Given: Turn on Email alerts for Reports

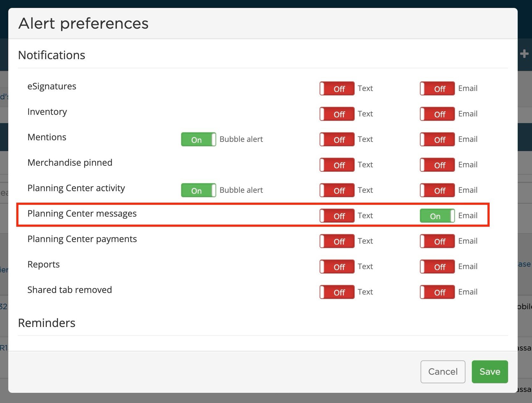Looking at the screenshot, I should [437, 267].
